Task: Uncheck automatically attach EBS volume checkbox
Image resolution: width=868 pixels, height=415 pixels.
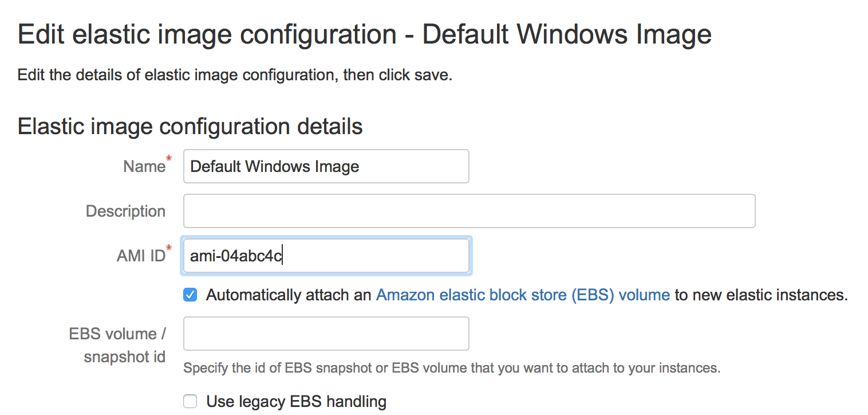Action: point(190,295)
